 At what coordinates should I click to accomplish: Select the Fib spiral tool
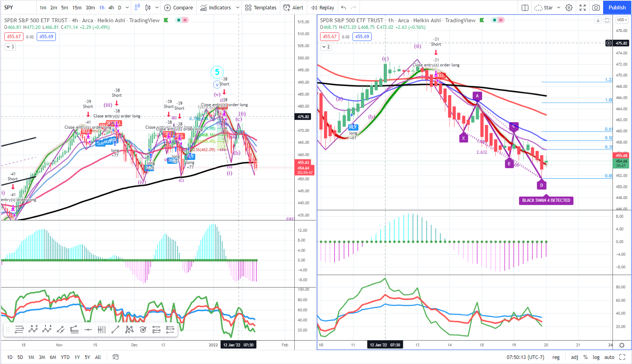pos(143,330)
